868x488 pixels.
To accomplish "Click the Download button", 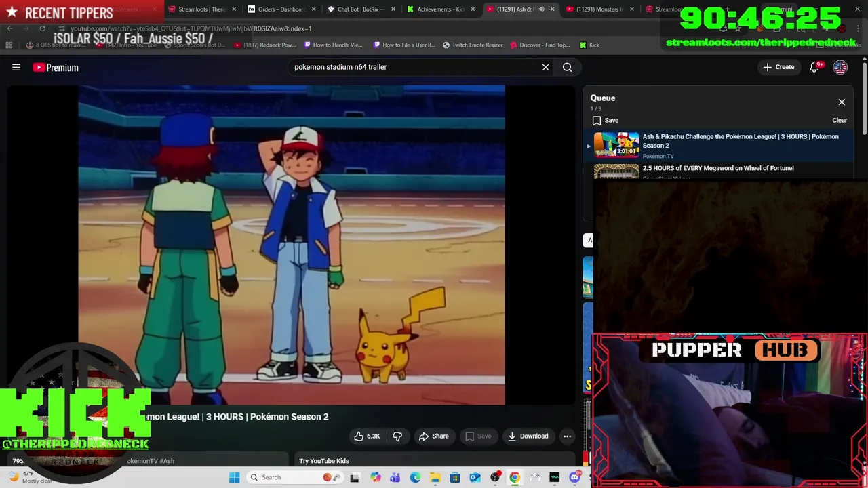I will (x=528, y=436).
